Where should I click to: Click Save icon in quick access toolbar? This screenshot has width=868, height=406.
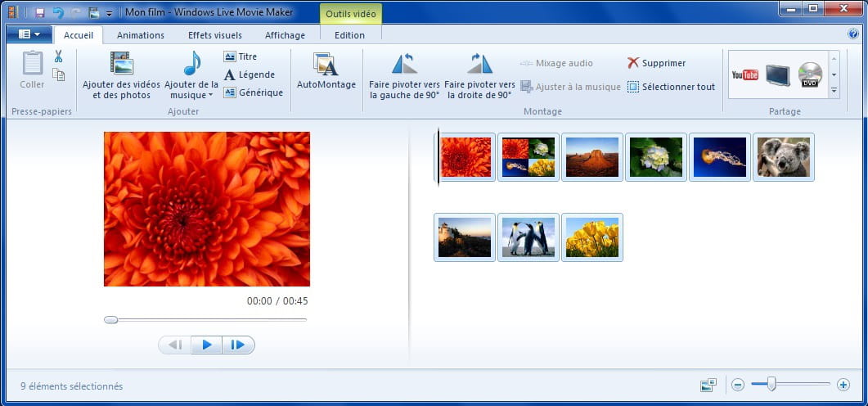40,12
